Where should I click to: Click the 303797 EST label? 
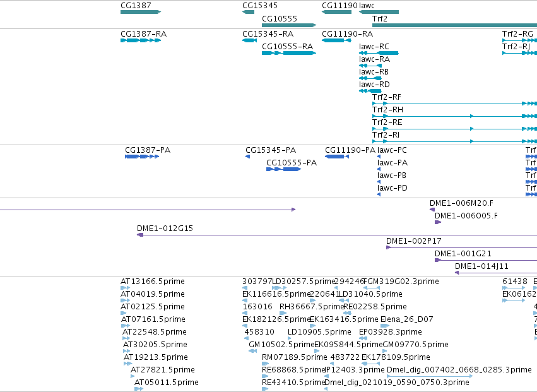coord(257,282)
